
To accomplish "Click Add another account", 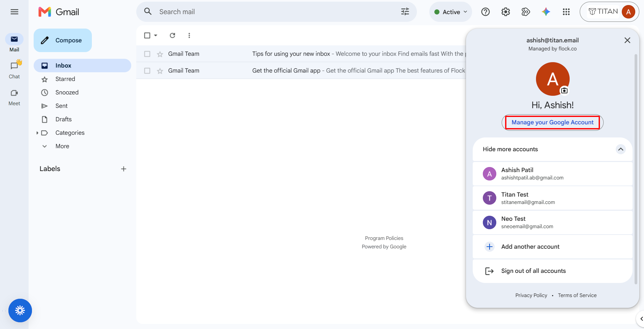I will coord(552,247).
